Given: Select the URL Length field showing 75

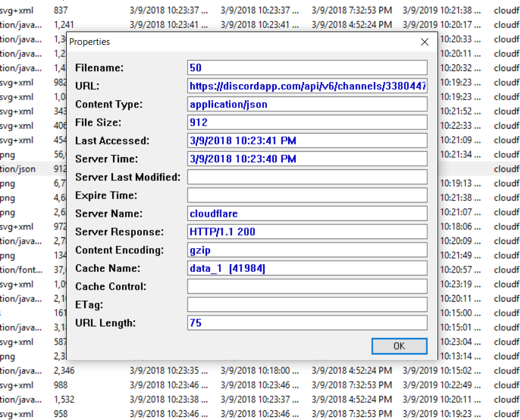Looking at the screenshot, I should coord(306,322).
